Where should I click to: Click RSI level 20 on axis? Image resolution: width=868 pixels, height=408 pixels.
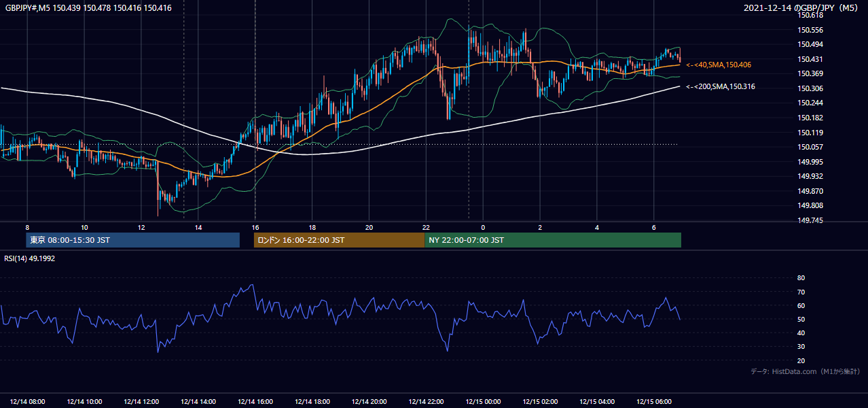click(x=801, y=360)
